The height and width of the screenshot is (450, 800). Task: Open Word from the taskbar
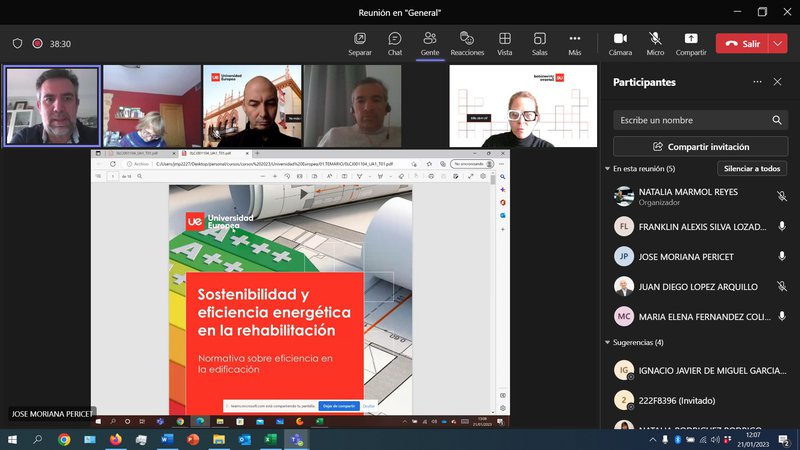(167, 439)
